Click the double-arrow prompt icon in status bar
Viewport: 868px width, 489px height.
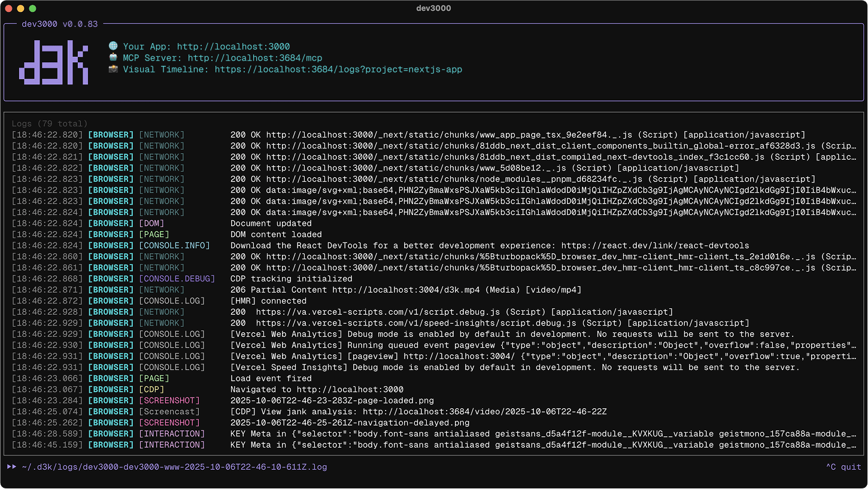tap(11, 467)
